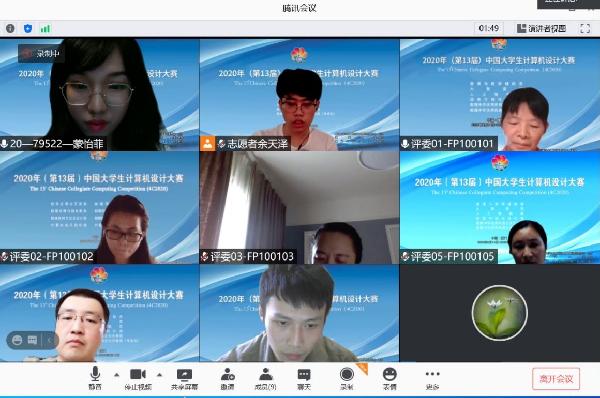The width and height of the screenshot is (600, 398).
Task: Toggle the recording button
Action: tap(347, 379)
